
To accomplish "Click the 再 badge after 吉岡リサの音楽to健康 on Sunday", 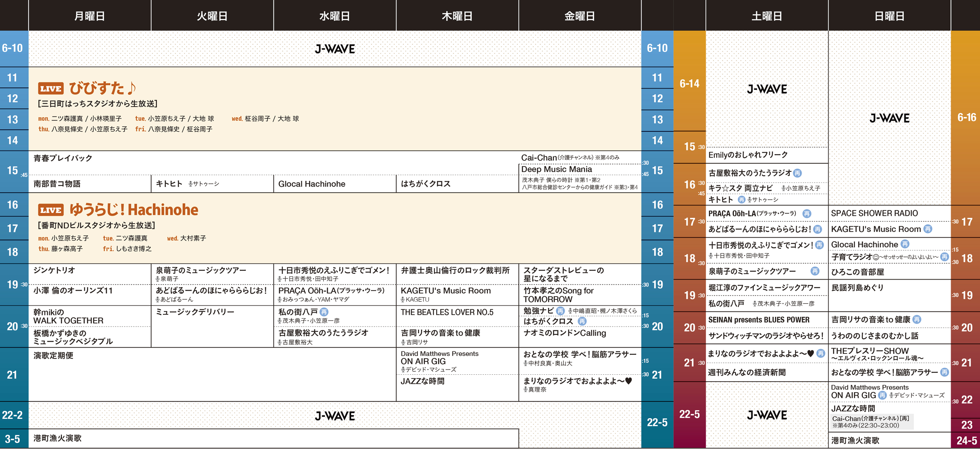I will (917, 320).
